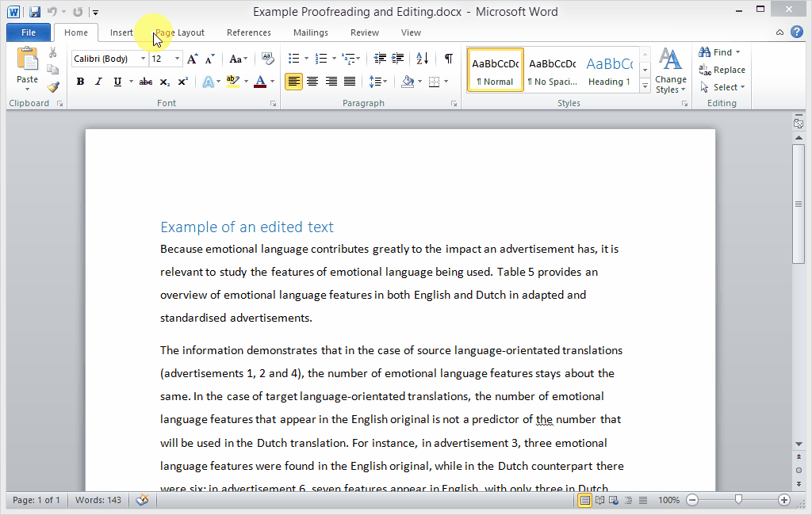The width and height of the screenshot is (812, 515).
Task: Click the Save icon in Quick Access Toolbar
Action: [x=35, y=12]
